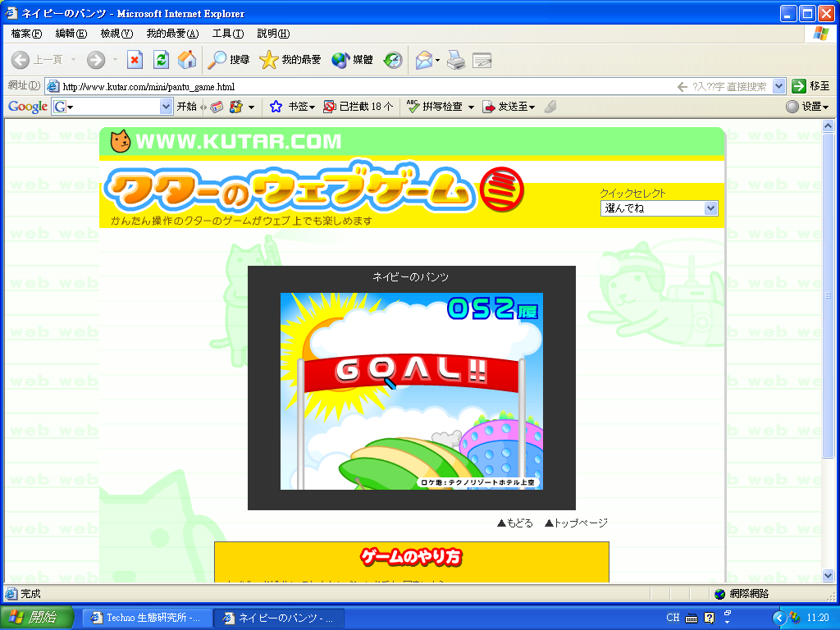The width and height of the screenshot is (840, 630).
Task: Open the Mail envelope icon
Action: [424, 60]
